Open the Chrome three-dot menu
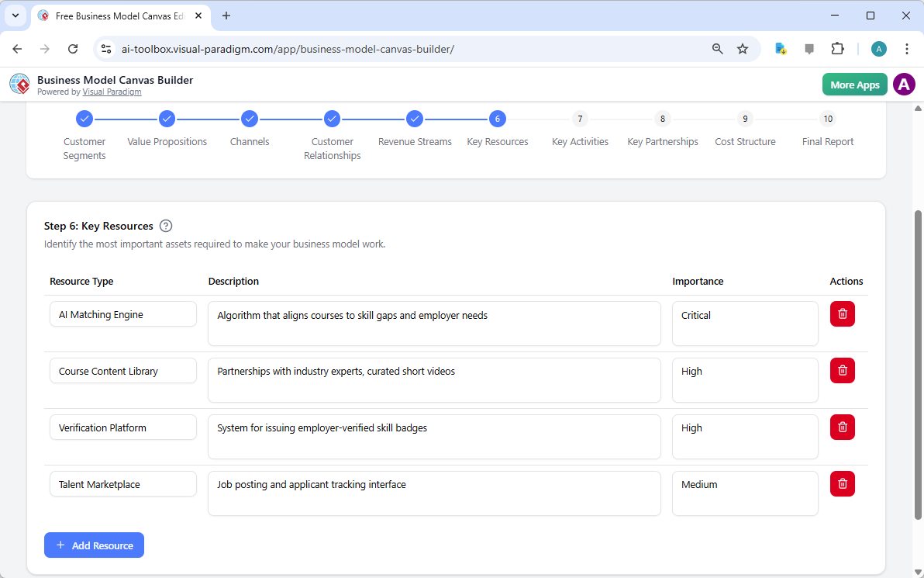 point(907,48)
